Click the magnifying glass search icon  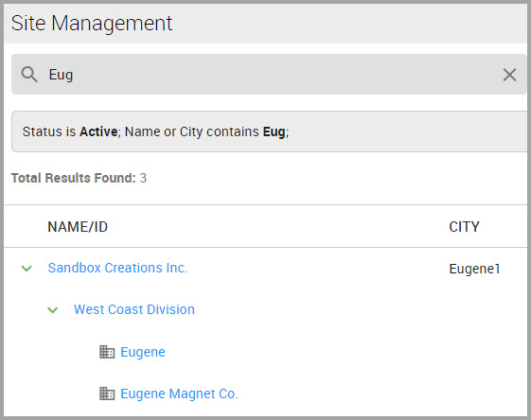(x=29, y=75)
